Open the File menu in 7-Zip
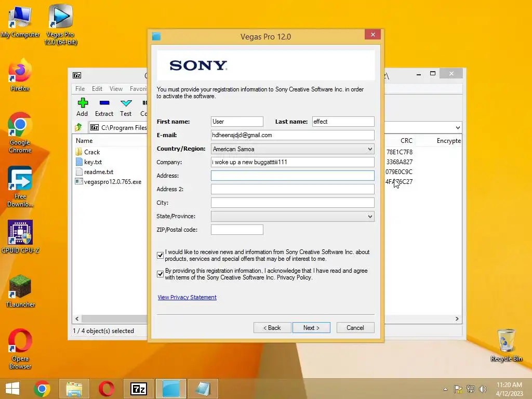The height and width of the screenshot is (399, 532). (80, 88)
